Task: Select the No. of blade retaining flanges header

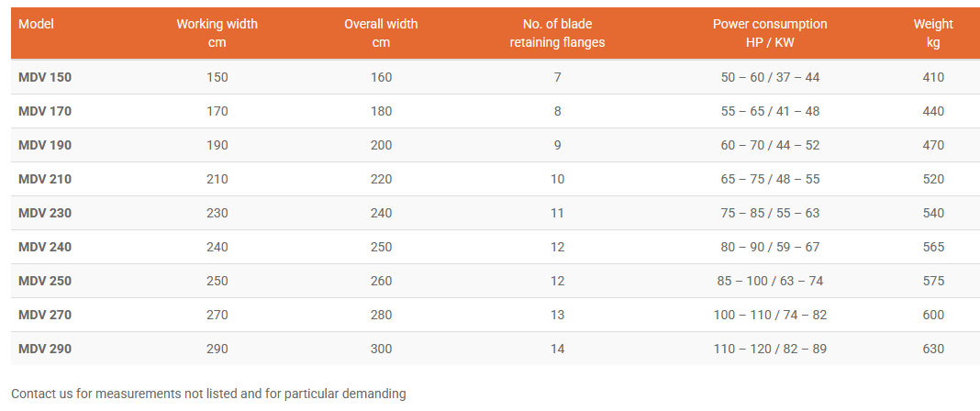Action: (x=557, y=33)
